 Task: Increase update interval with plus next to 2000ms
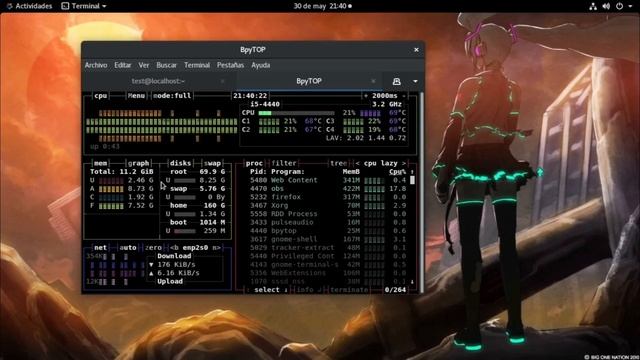click(366, 96)
